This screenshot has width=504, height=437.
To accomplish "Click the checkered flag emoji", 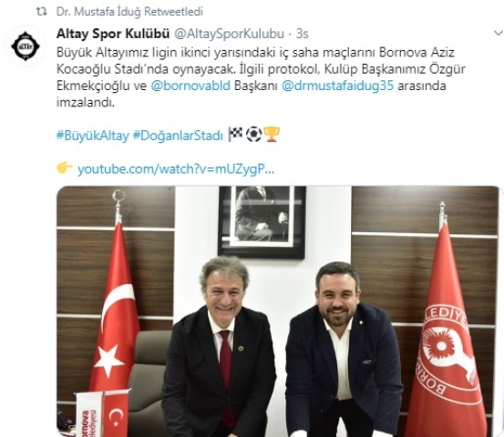I will coord(235,134).
